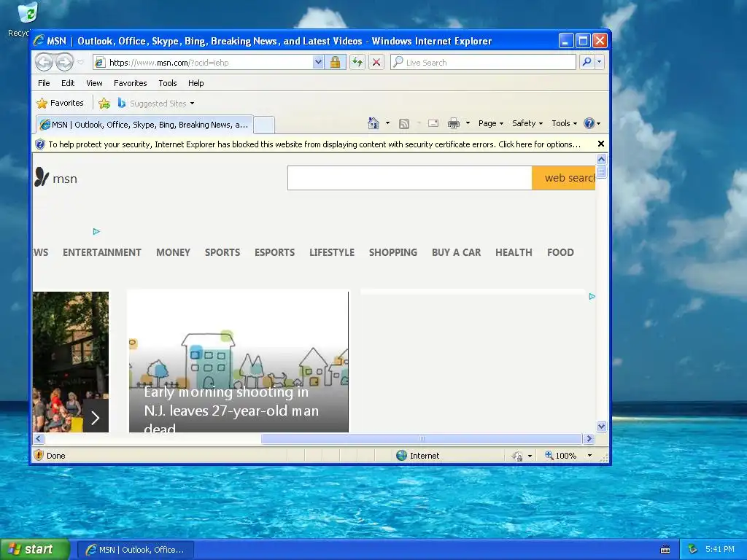Click the AdChoices icon above navigation
Image resolution: width=747 pixels, height=560 pixels.
click(96, 231)
